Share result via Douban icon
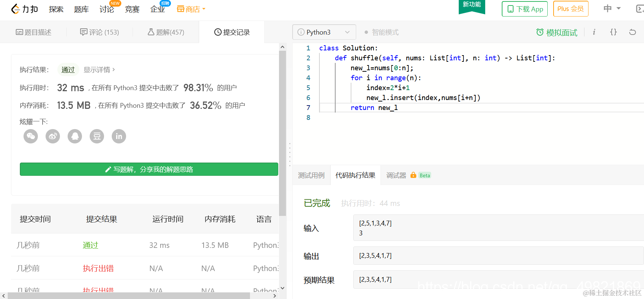The height and width of the screenshot is (299, 644). click(x=97, y=136)
